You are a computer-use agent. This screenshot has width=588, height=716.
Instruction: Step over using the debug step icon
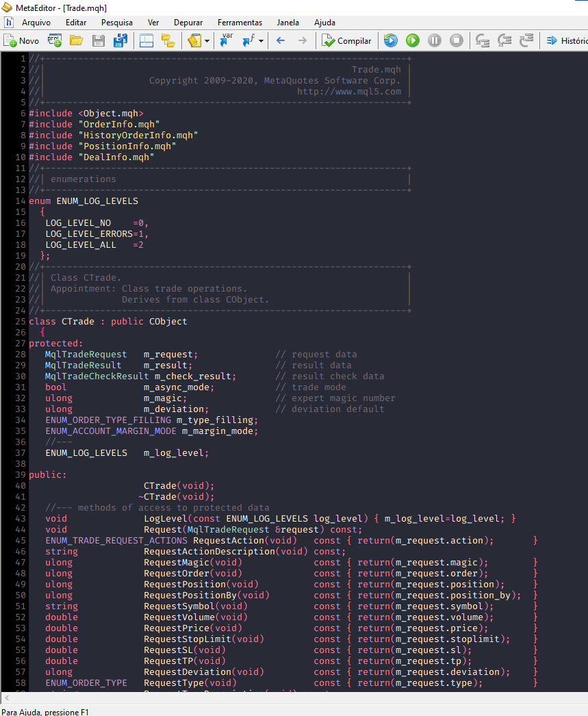coord(483,40)
